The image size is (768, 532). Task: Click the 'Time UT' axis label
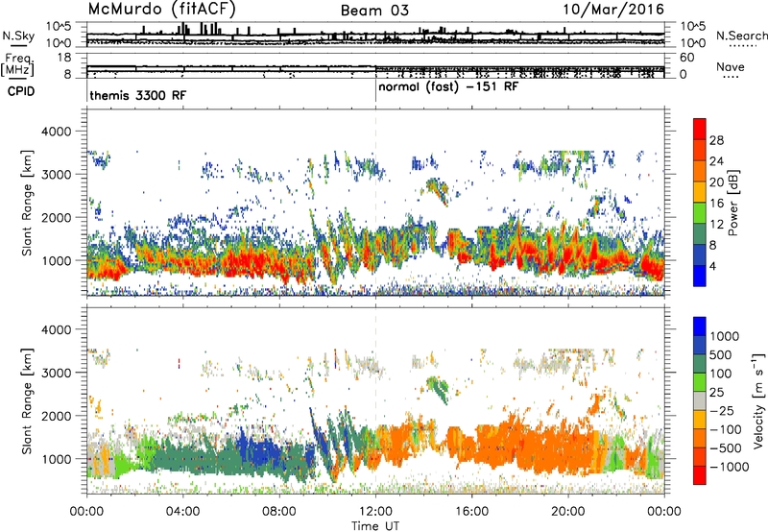click(375, 526)
